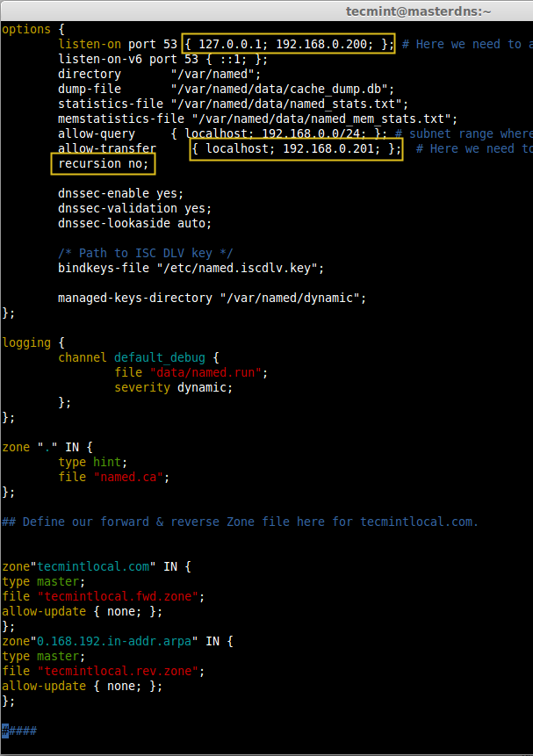The height and width of the screenshot is (756, 533).
Task: Click the 127.0.0.1 listen-on address block
Action: tap(288, 45)
